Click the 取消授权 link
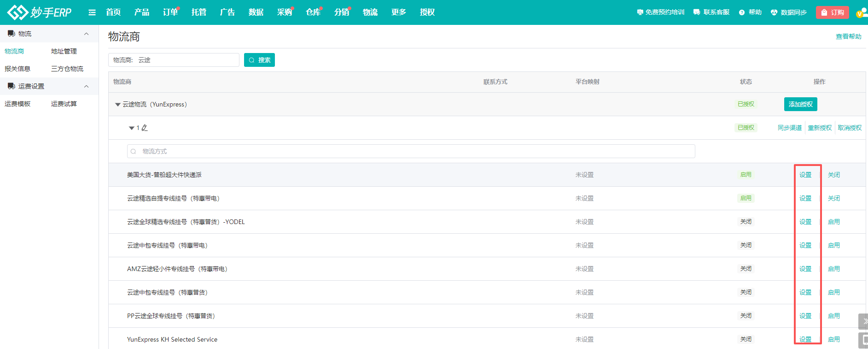Screen dimensions: 868x349 (850, 128)
